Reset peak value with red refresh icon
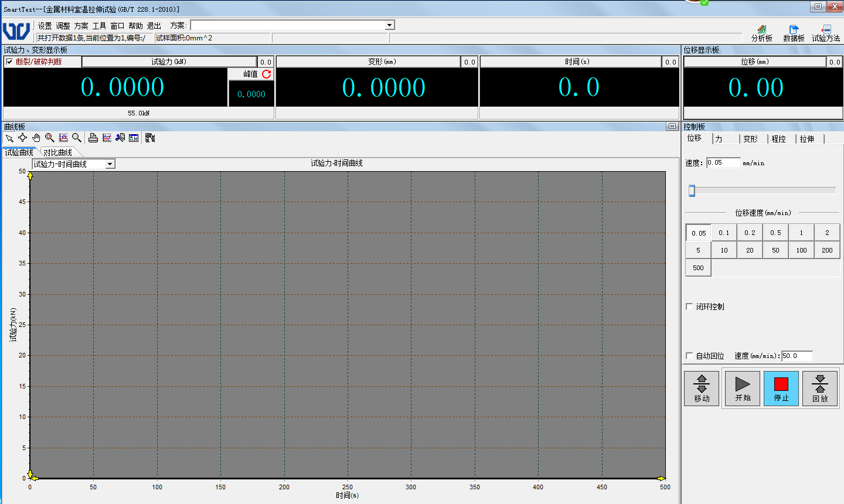Viewport: 844px width, 504px height. coord(267,74)
